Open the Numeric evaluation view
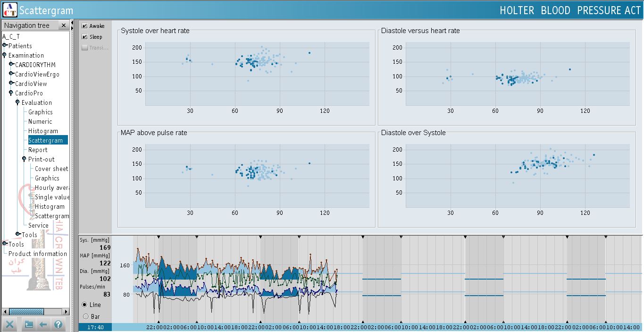The image size is (644, 332). pyautogui.click(x=40, y=121)
